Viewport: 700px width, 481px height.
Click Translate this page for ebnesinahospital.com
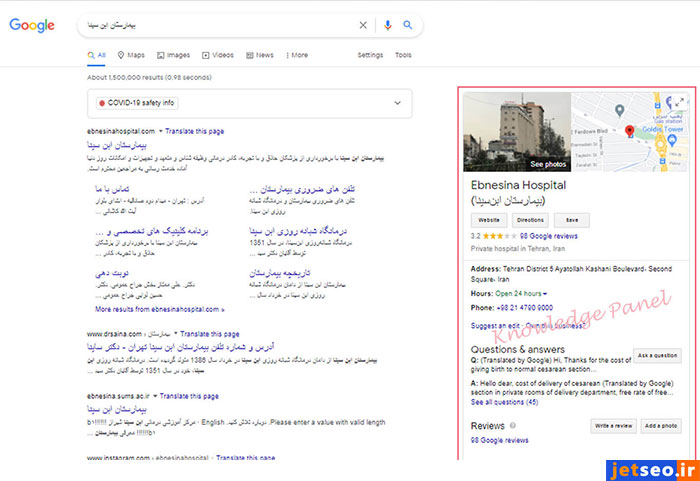tap(195, 131)
